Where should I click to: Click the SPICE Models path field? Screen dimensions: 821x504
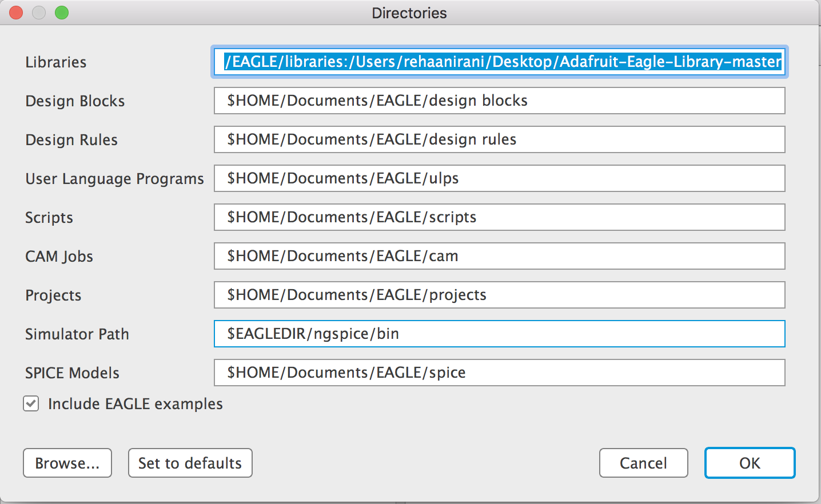[x=499, y=373]
